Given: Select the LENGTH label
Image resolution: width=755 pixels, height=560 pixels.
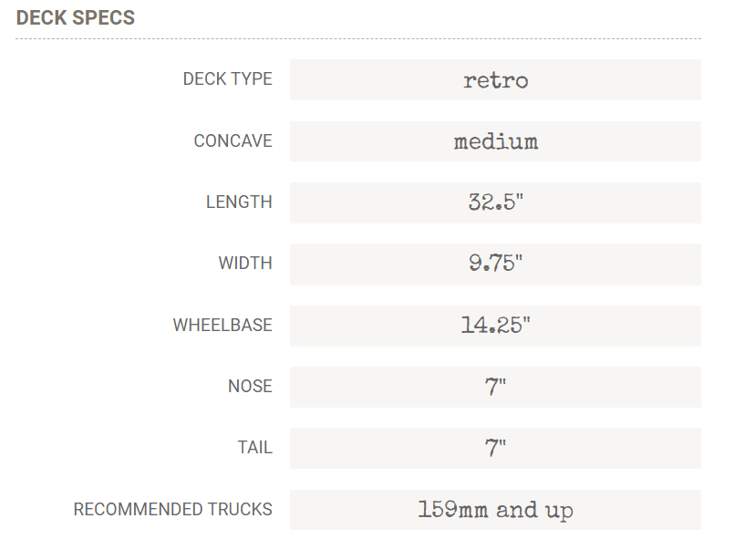Looking at the screenshot, I should (x=239, y=202).
